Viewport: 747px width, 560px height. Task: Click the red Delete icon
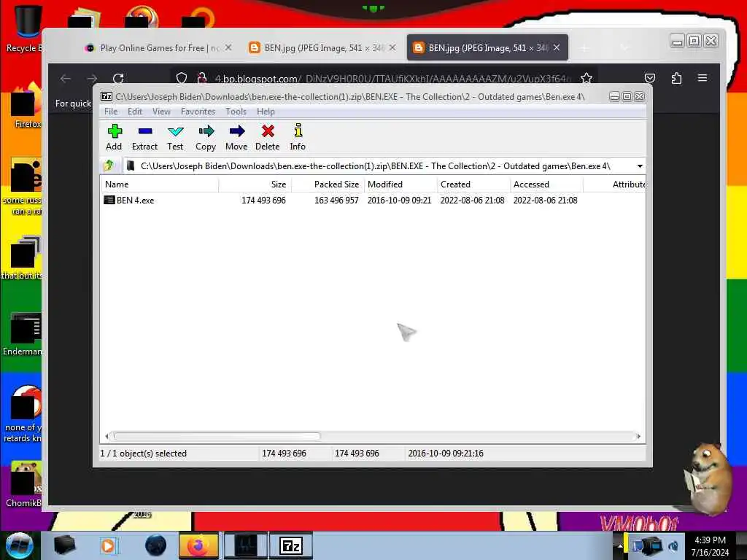click(x=268, y=131)
